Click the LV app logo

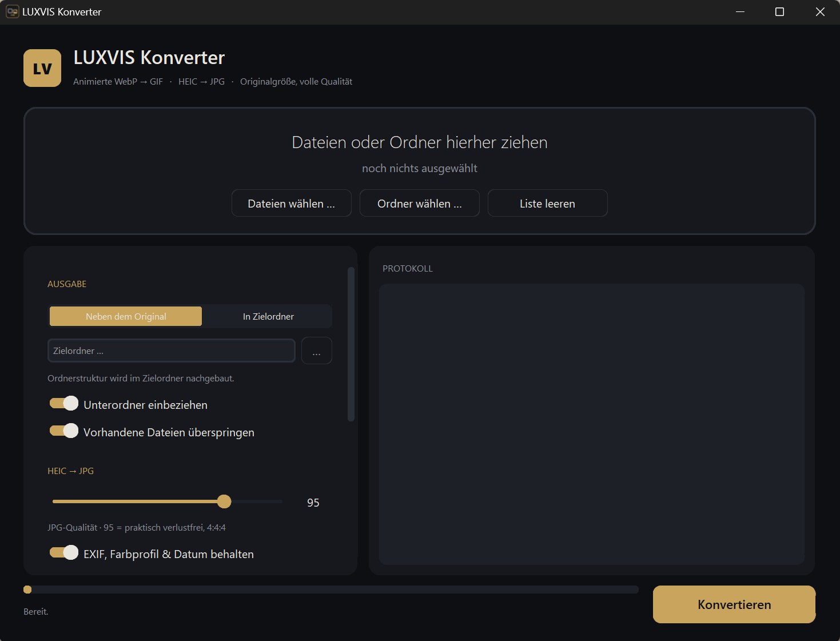42,68
